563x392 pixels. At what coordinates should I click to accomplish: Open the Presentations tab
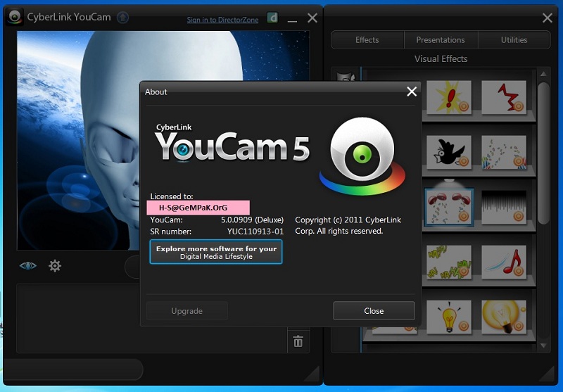441,40
